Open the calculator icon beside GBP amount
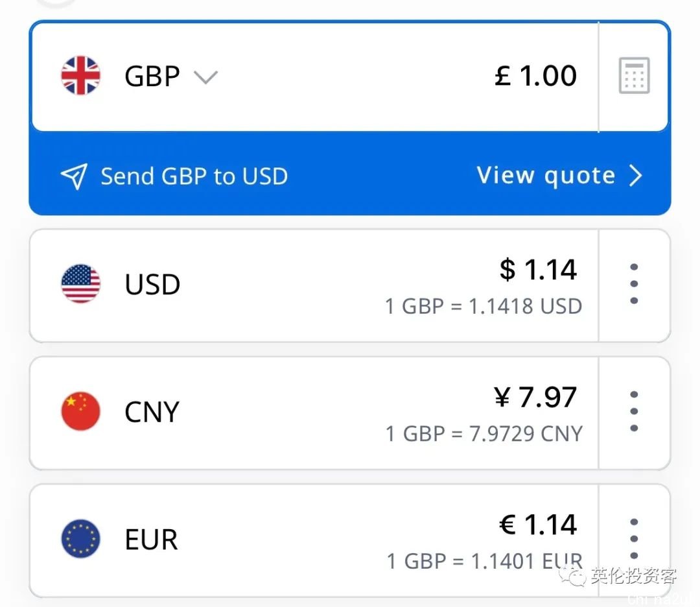This screenshot has height=607, width=700. [x=634, y=75]
